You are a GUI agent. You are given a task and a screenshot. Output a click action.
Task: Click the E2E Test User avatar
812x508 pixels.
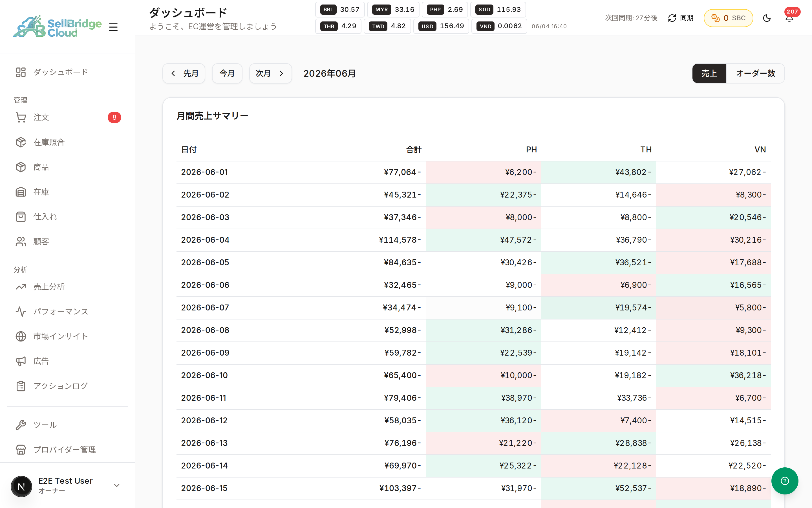coord(21,486)
